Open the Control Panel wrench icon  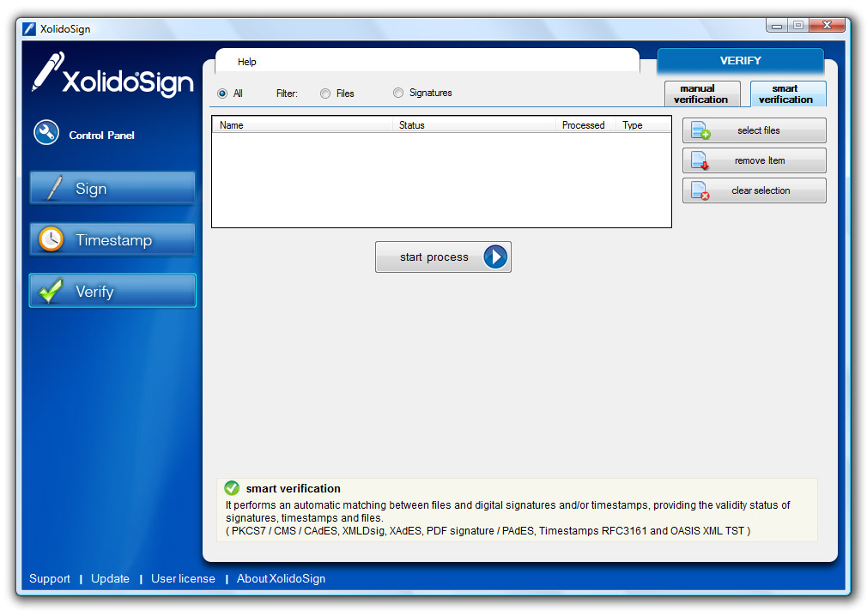pyautogui.click(x=45, y=133)
